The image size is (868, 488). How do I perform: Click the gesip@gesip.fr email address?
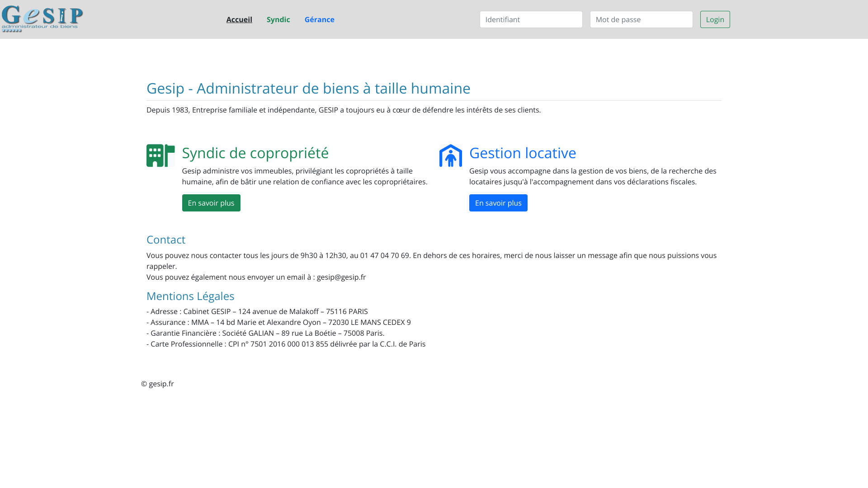click(x=341, y=277)
